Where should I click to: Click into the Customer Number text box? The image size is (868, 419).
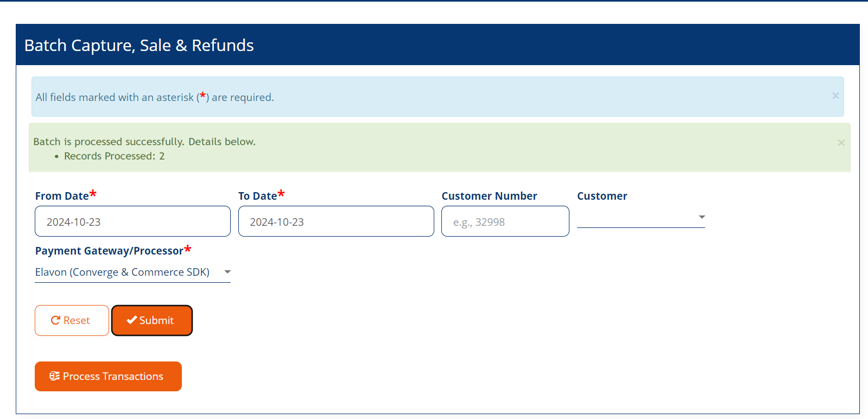click(505, 221)
